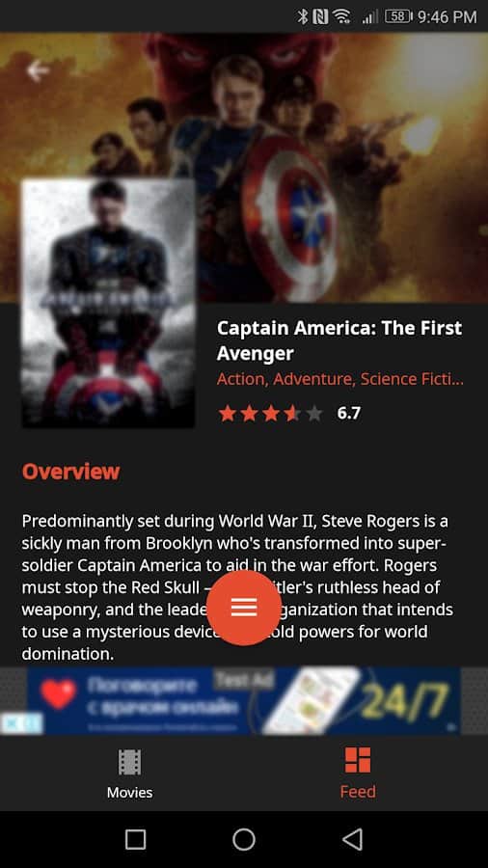Tap the back arrow icon
This screenshot has height=868, width=488.
pos(38,70)
